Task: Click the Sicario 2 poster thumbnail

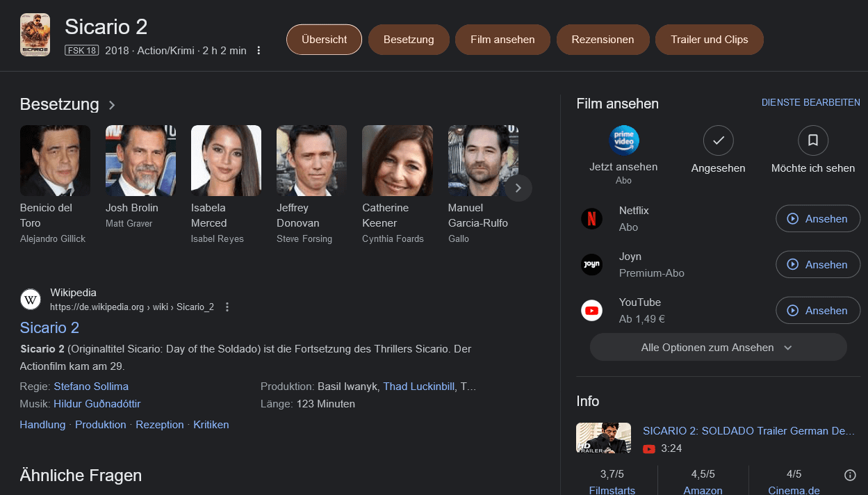Action: point(35,35)
